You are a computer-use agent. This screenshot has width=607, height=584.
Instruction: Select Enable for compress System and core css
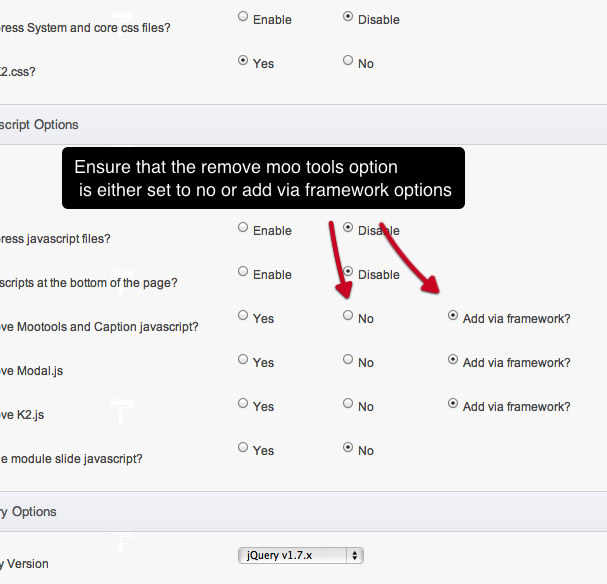(243, 16)
